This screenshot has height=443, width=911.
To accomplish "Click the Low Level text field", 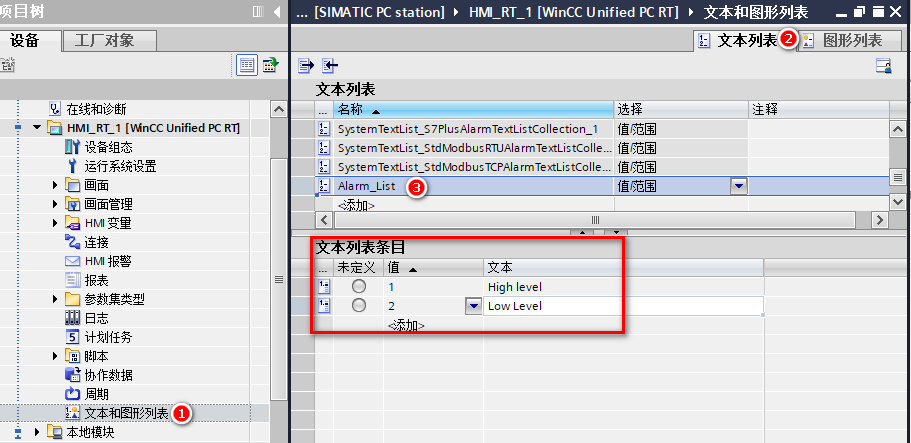I will tap(620, 306).
